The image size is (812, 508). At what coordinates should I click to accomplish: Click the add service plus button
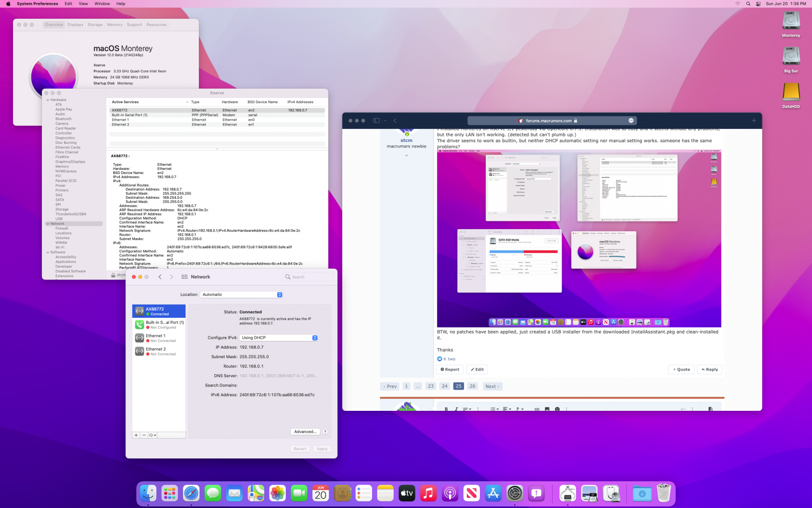coord(136,435)
